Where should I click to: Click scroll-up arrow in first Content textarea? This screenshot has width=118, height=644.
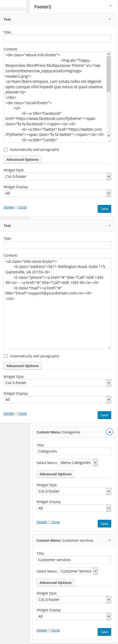pyautogui.click(x=109, y=54)
